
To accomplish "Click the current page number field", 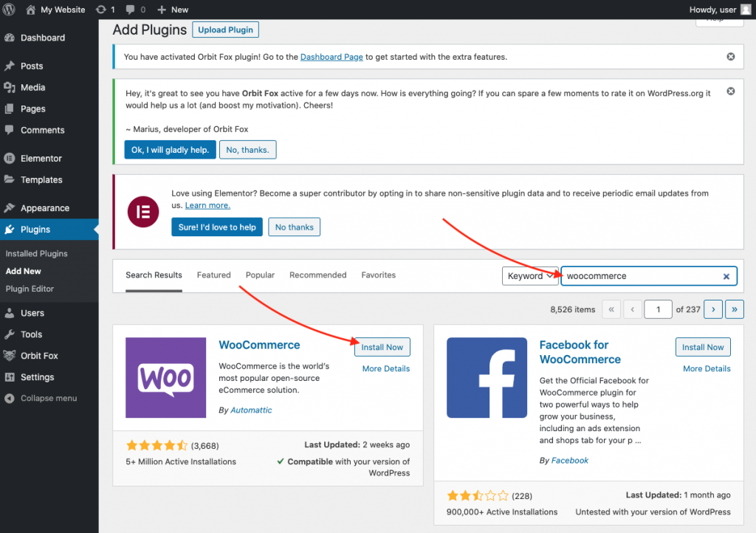I will point(658,309).
